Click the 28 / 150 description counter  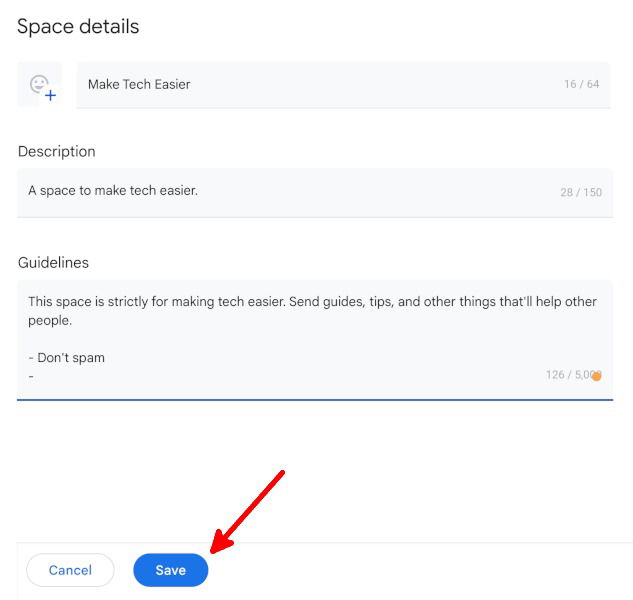(581, 192)
